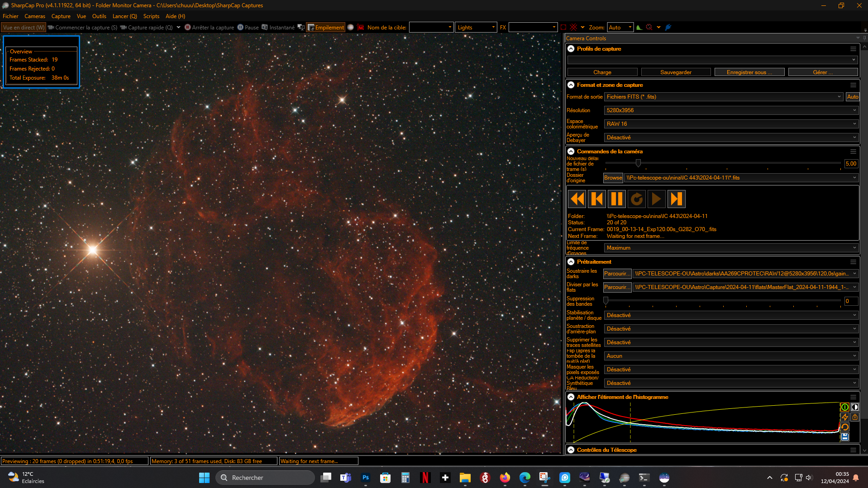Collapse the Contrôles du Télescope section
The width and height of the screenshot is (868, 488).
click(571, 450)
